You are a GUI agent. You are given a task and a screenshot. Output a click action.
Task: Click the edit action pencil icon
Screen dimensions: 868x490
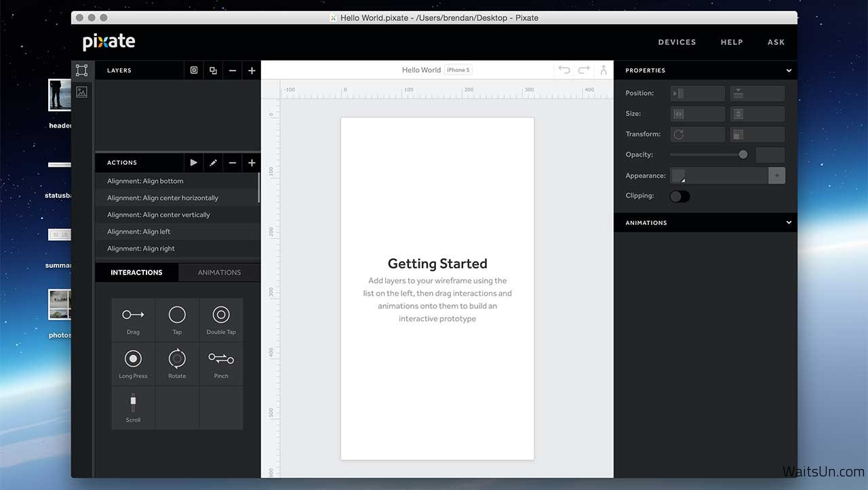coord(213,163)
